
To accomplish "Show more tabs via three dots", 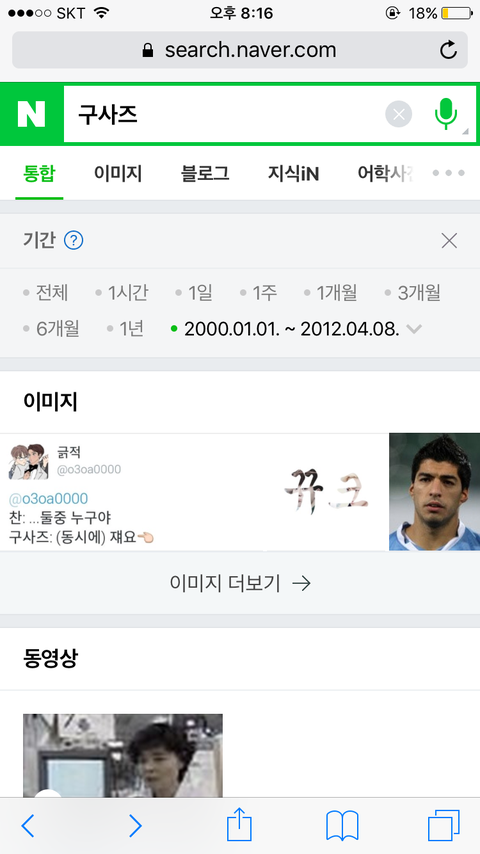I will 448,173.
